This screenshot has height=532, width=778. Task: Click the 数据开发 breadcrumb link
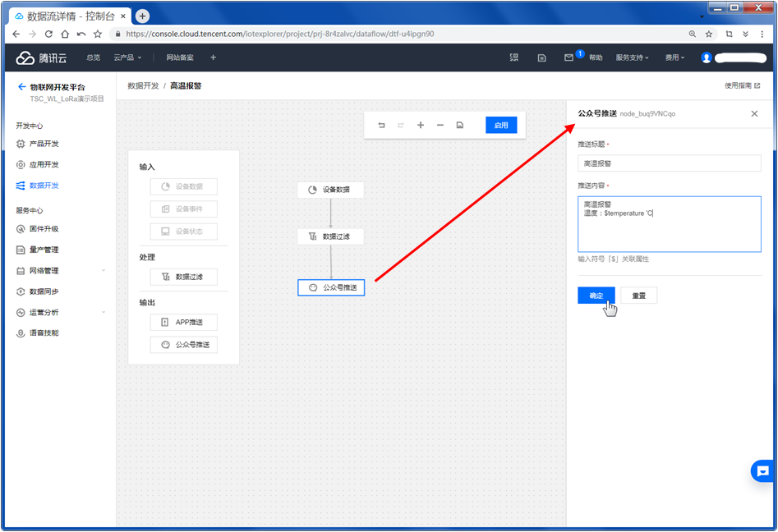tap(143, 85)
